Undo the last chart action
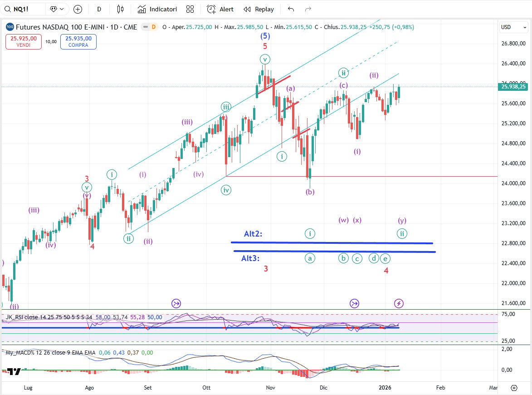This screenshot has width=532, height=395. pyautogui.click(x=291, y=9)
